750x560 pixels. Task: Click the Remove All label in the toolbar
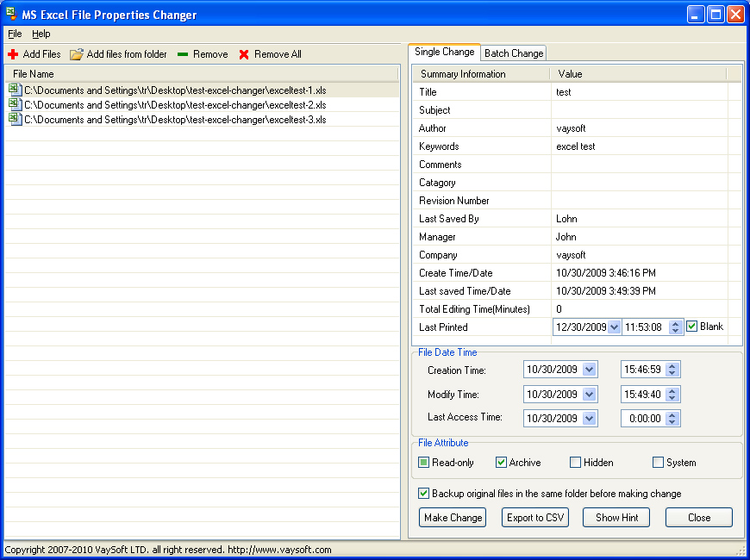click(278, 54)
